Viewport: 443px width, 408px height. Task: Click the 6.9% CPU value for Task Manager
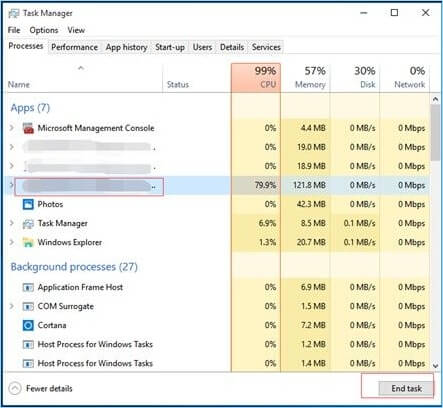pyautogui.click(x=267, y=223)
